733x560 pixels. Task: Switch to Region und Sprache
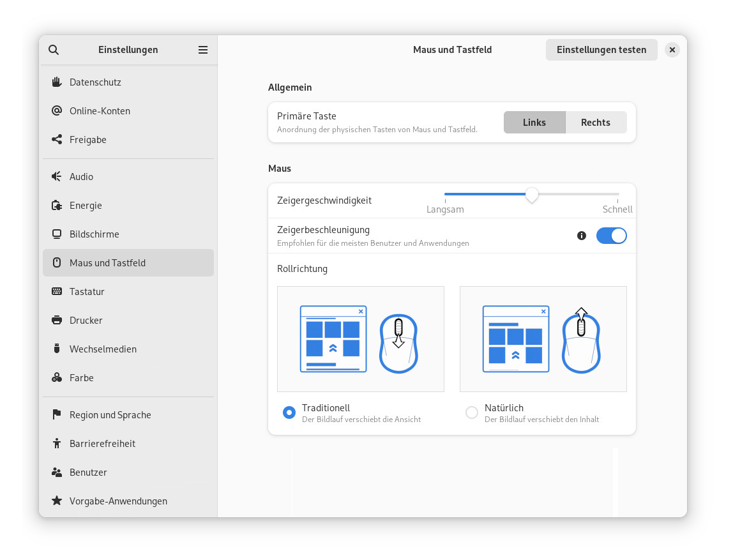pyautogui.click(x=110, y=414)
